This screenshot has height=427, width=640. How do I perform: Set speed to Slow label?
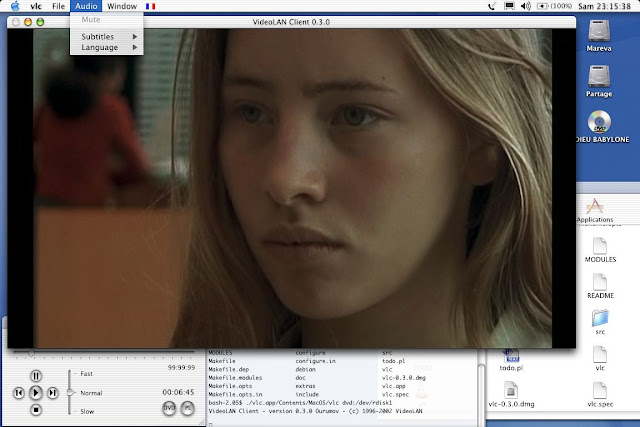[x=87, y=411]
